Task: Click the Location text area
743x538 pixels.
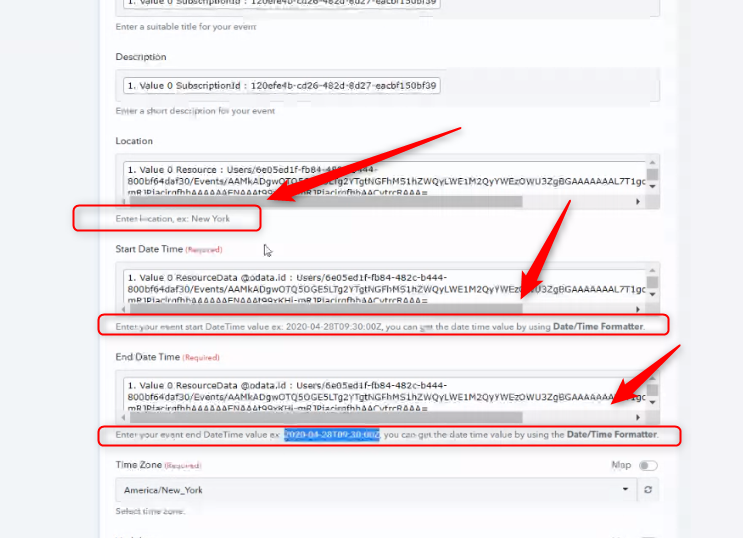Action: [384, 179]
